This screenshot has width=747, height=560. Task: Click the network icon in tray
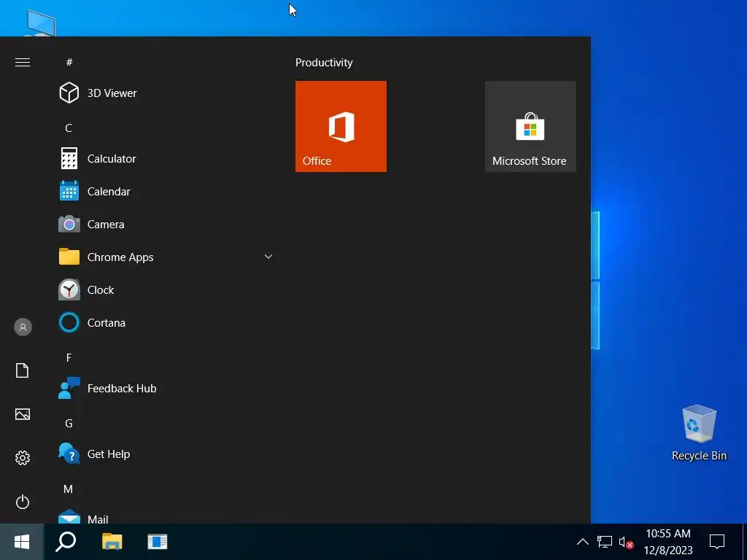point(605,542)
